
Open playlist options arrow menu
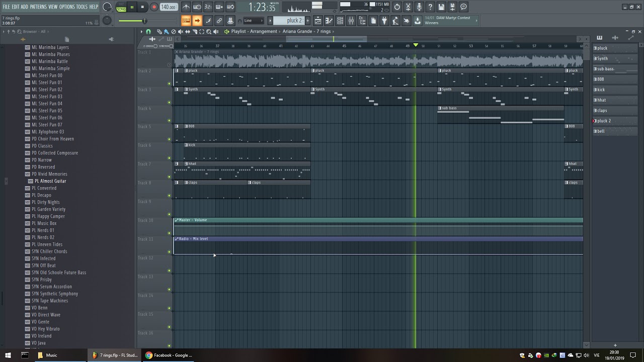pyautogui.click(x=141, y=32)
